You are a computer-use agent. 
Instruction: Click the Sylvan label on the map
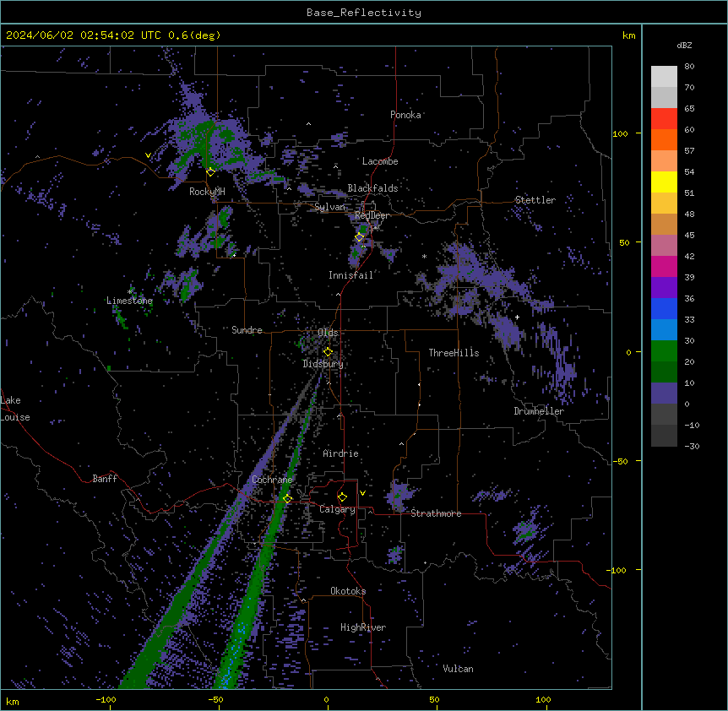click(x=329, y=207)
